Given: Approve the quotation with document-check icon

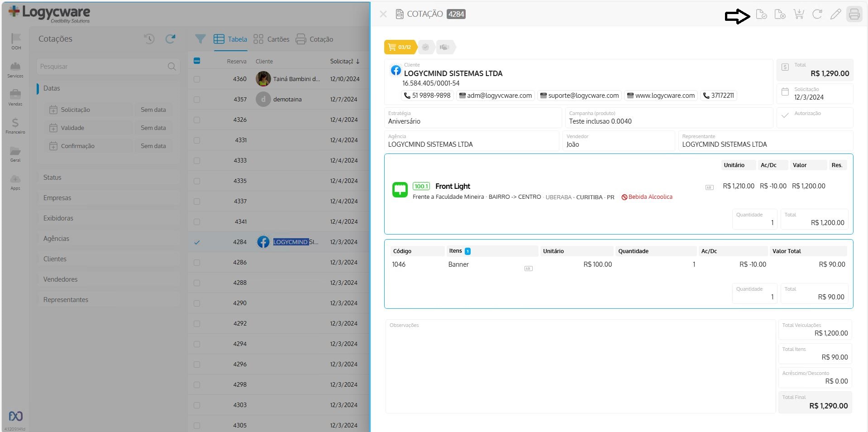Looking at the screenshot, I should click(x=762, y=14).
